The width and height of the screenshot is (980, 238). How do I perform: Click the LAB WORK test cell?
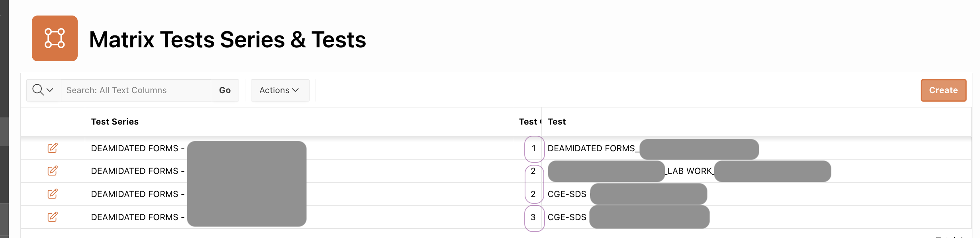click(x=689, y=171)
